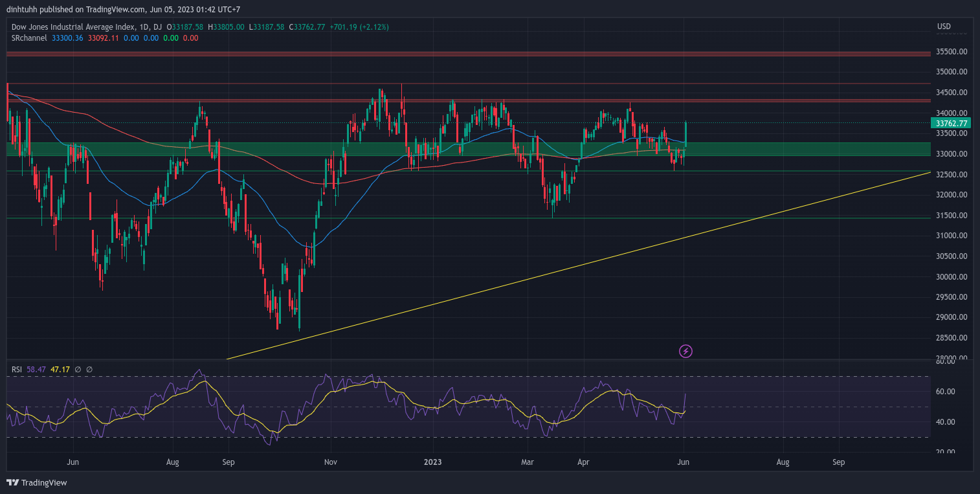Select the yellow ascending trendline
Image resolution: width=980 pixels, height=494 pixels.
click(x=578, y=265)
